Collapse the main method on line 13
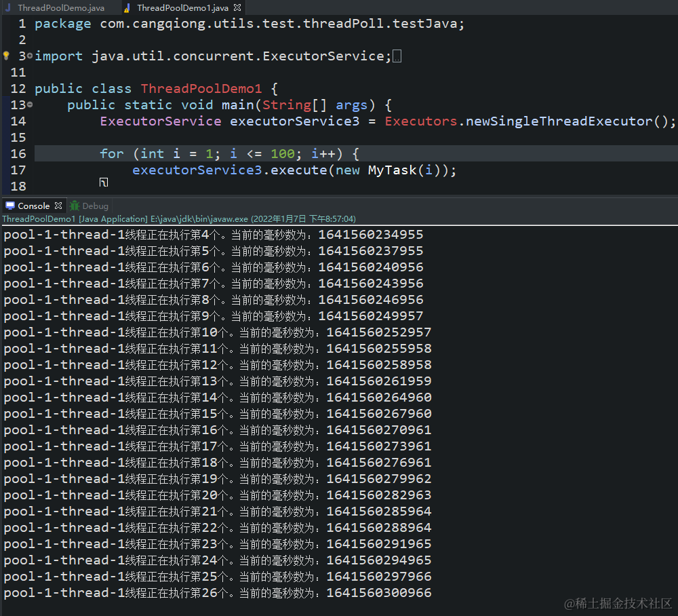This screenshot has width=678, height=616. 29,104
